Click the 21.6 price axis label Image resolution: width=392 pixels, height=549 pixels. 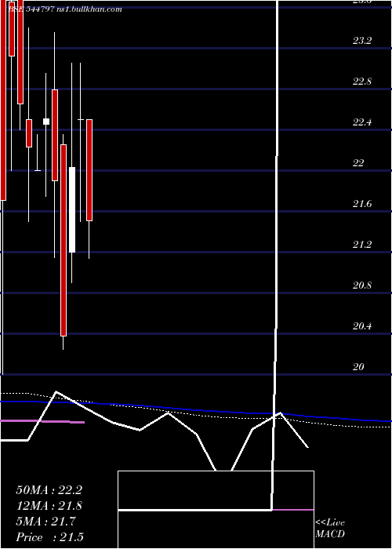[x=362, y=204]
